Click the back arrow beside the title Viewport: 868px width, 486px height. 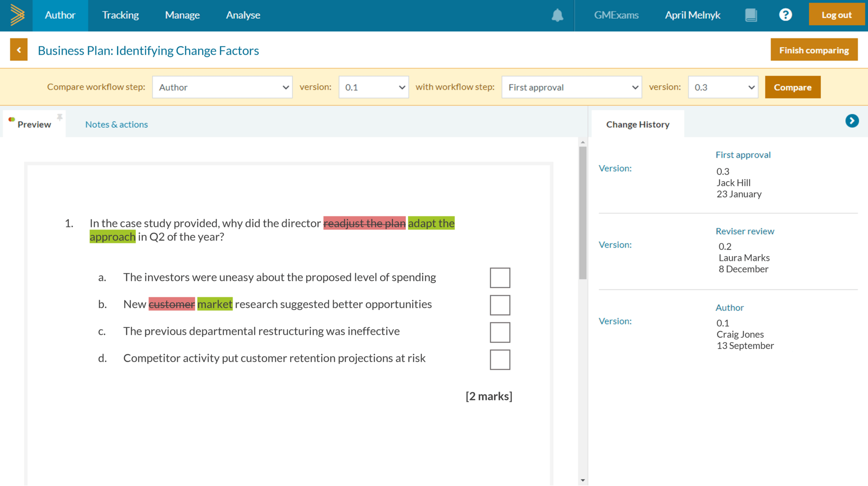(x=18, y=50)
